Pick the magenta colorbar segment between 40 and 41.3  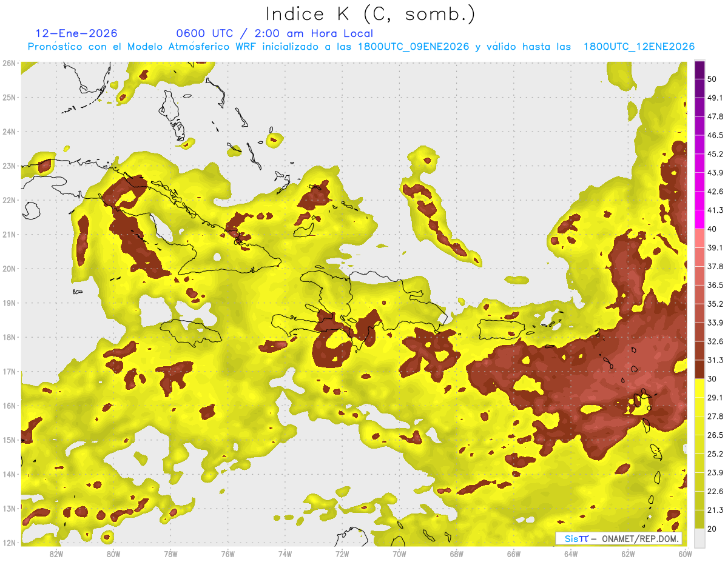tap(699, 219)
